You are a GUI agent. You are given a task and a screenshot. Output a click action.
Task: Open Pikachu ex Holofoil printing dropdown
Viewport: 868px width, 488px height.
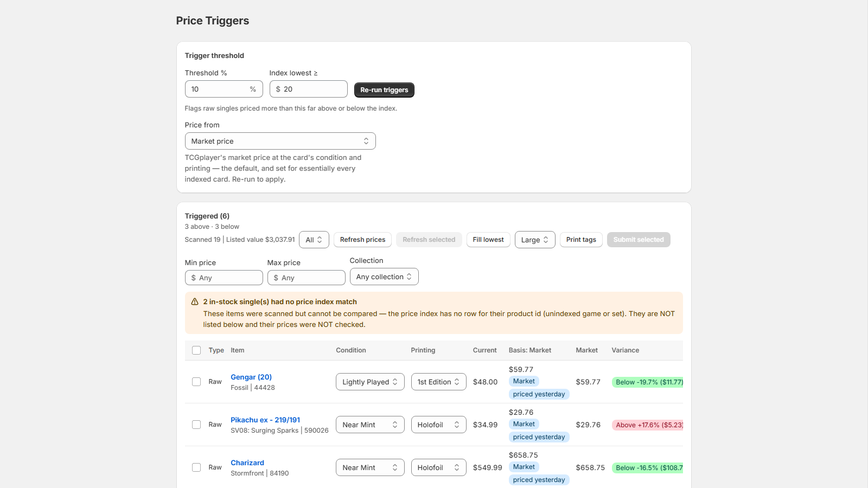[438, 425]
